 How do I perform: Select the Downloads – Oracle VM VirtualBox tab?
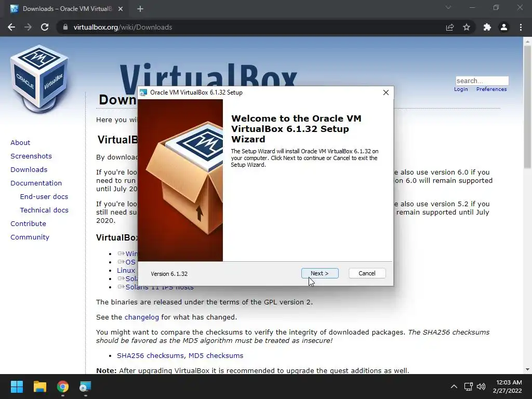pos(67,9)
